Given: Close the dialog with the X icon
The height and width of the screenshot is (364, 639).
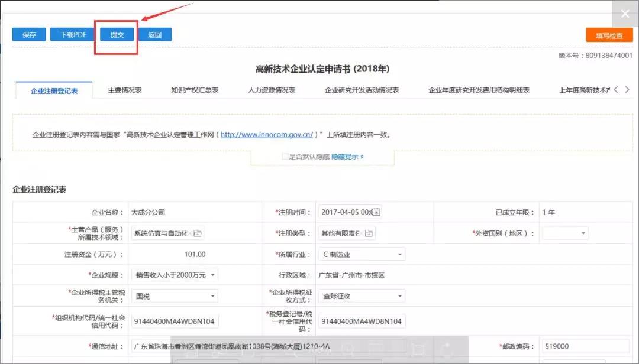Looking at the screenshot, I should point(625,14).
